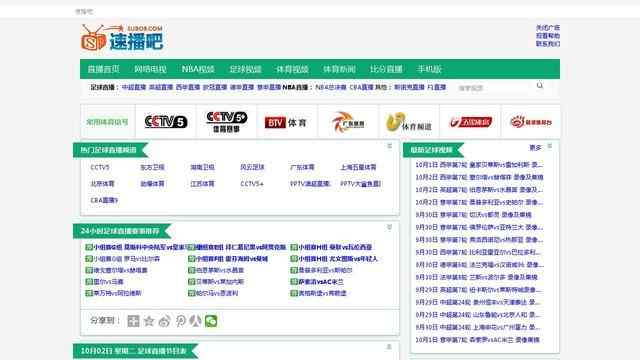Share via the star Qzone icon
The image size is (640, 360).
pos(149,321)
